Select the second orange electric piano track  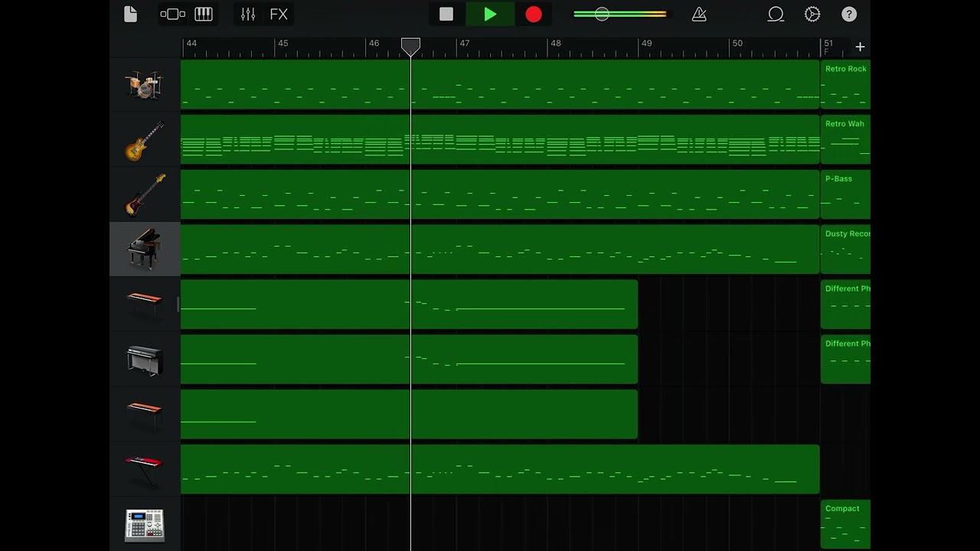click(x=145, y=415)
